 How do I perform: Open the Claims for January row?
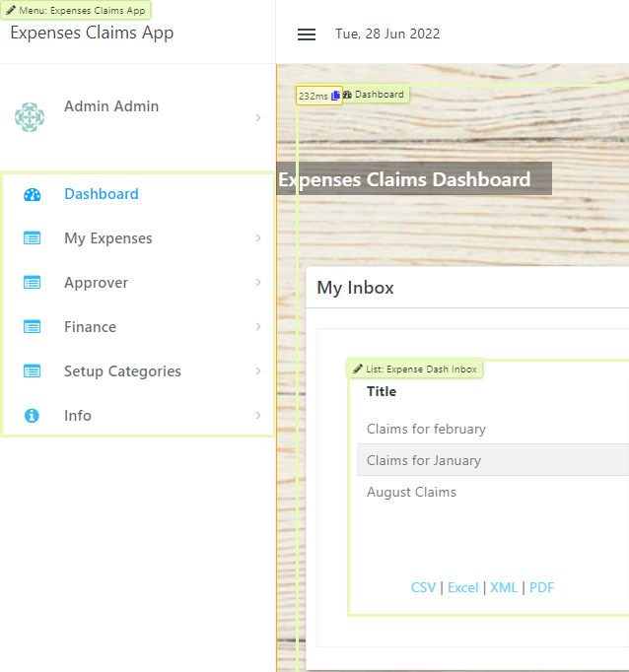pyautogui.click(x=424, y=460)
